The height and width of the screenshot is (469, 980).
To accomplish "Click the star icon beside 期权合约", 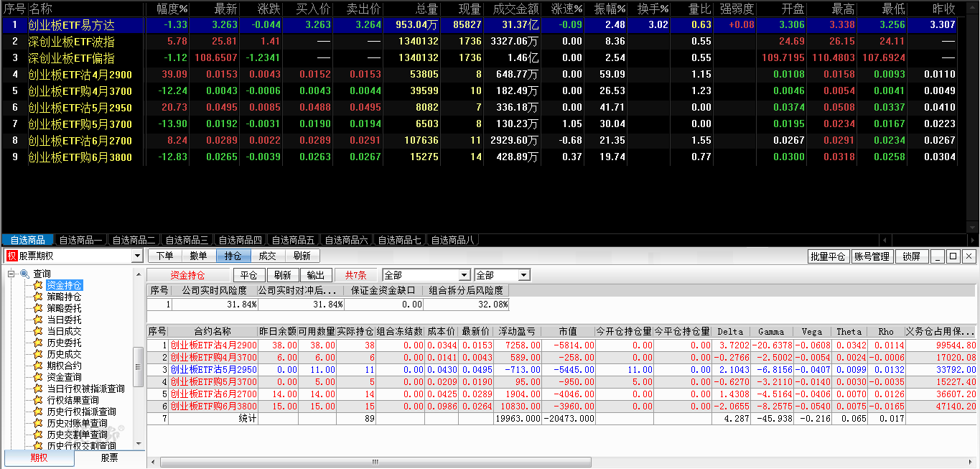I will coord(38,366).
